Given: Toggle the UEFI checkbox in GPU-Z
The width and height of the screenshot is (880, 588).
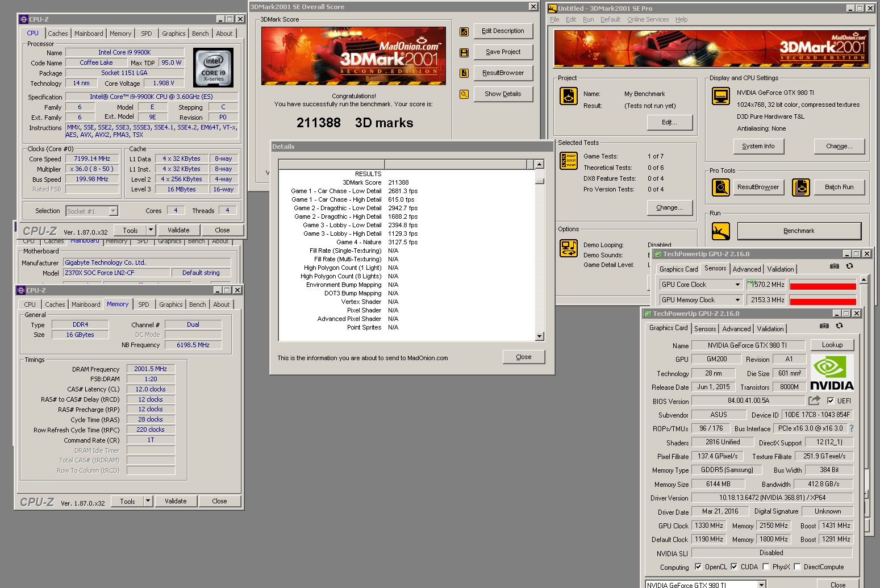Looking at the screenshot, I should point(831,401).
